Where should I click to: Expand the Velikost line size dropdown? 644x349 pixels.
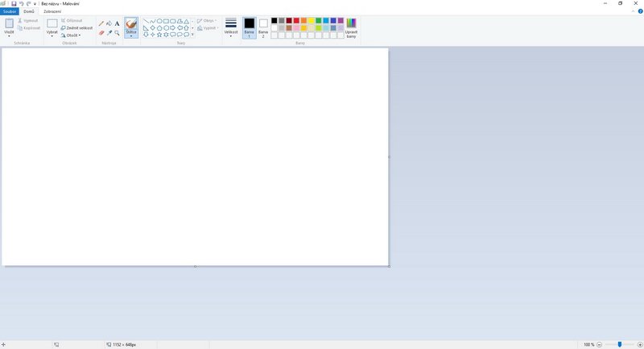231,27
